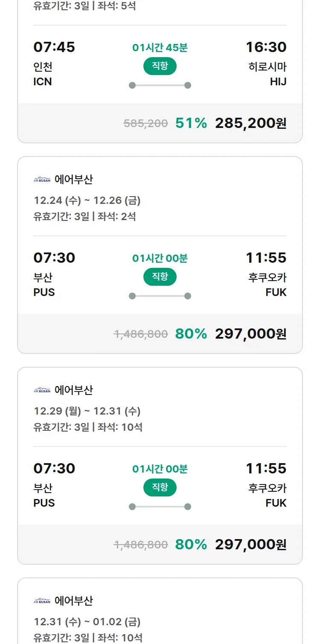Tap the 직항 badge on the Incheon–Hiroshima flight
This screenshot has height=644, width=320.
pyautogui.click(x=160, y=66)
